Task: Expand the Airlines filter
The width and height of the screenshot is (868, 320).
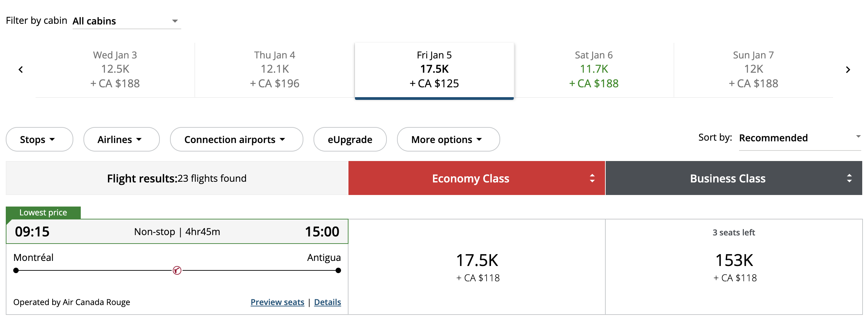Action: point(121,139)
